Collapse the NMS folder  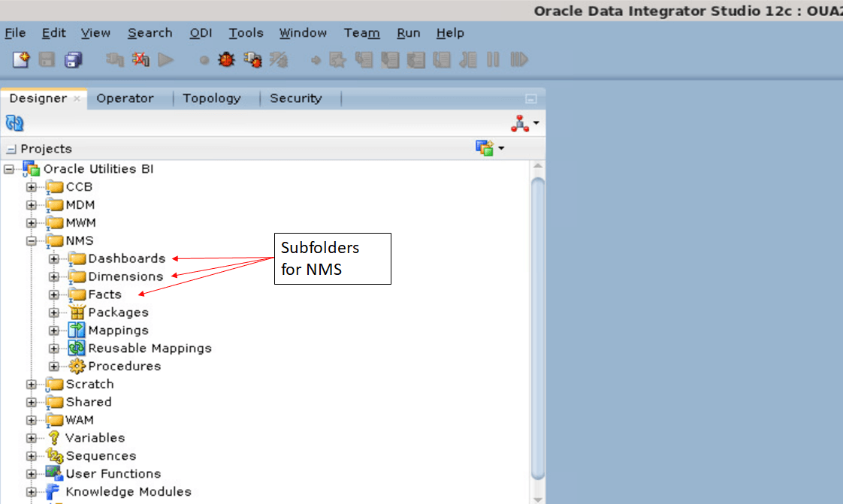pos(31,240)
